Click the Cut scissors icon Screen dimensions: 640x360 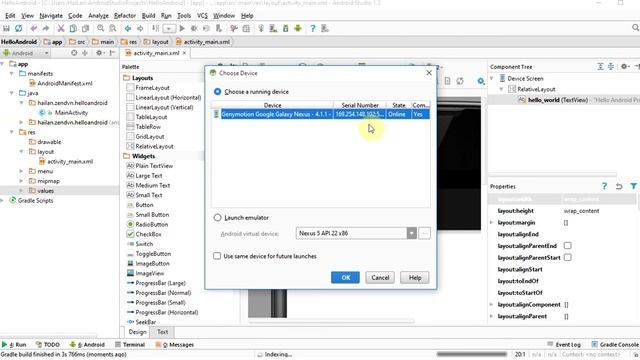click(x=61, y=28)
